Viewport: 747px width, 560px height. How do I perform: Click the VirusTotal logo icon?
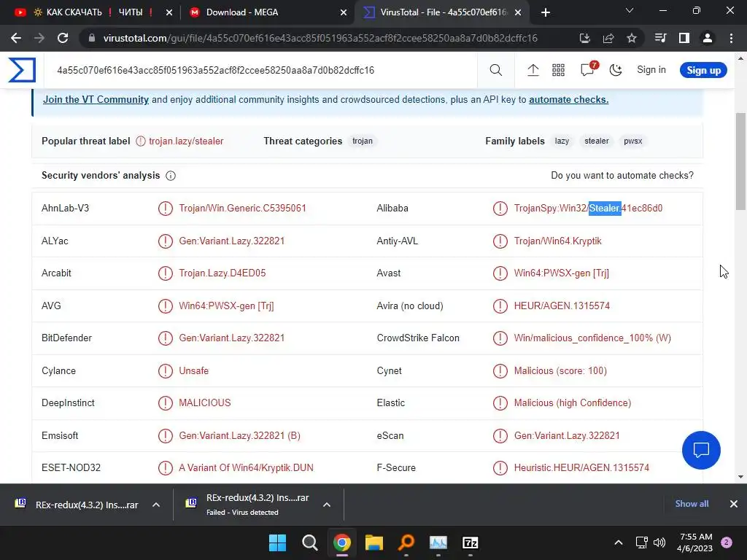pos(22,70)
